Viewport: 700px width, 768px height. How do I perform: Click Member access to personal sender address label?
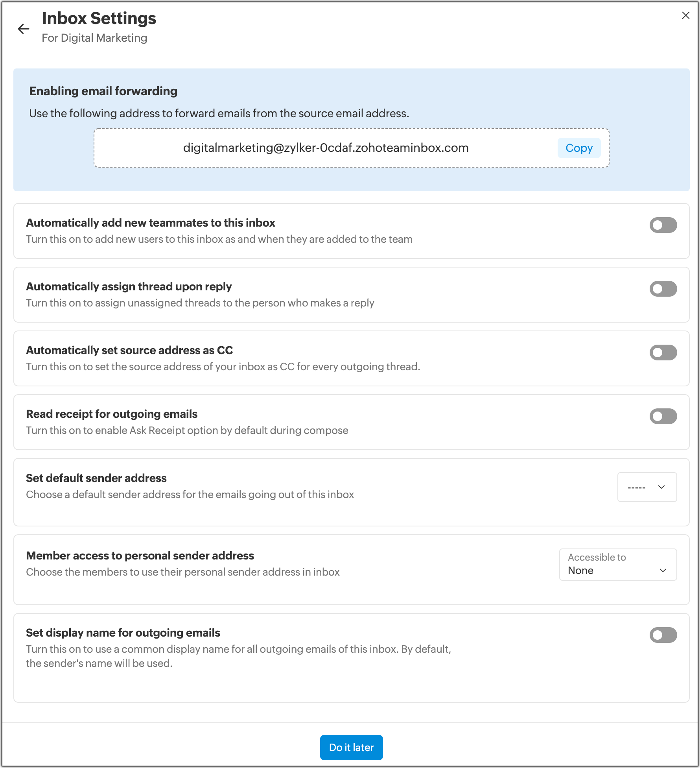140,556
